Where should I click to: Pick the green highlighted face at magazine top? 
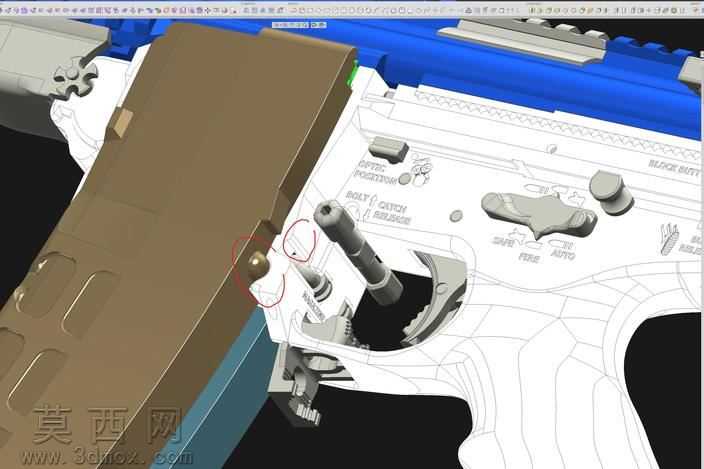(352, 74)
